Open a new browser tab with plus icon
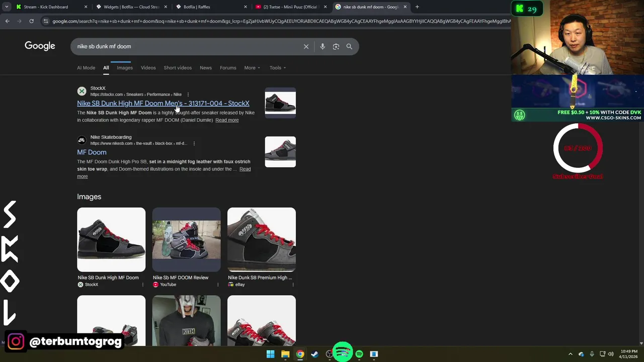 [x=417, y=7]
